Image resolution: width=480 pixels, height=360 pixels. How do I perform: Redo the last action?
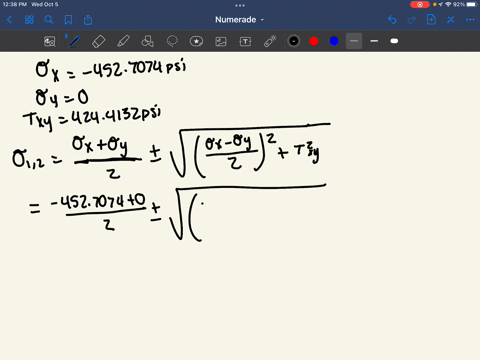point(412,20)
